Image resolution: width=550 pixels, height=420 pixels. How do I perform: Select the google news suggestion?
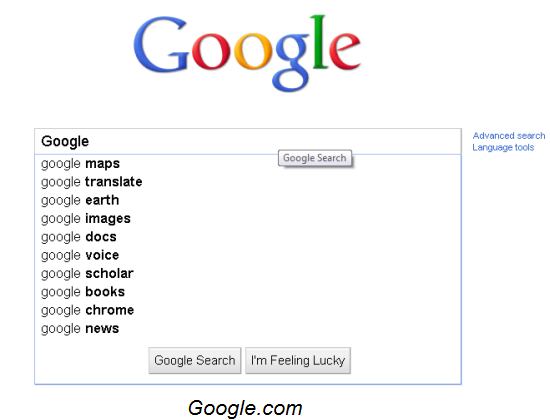click(248, 328)
